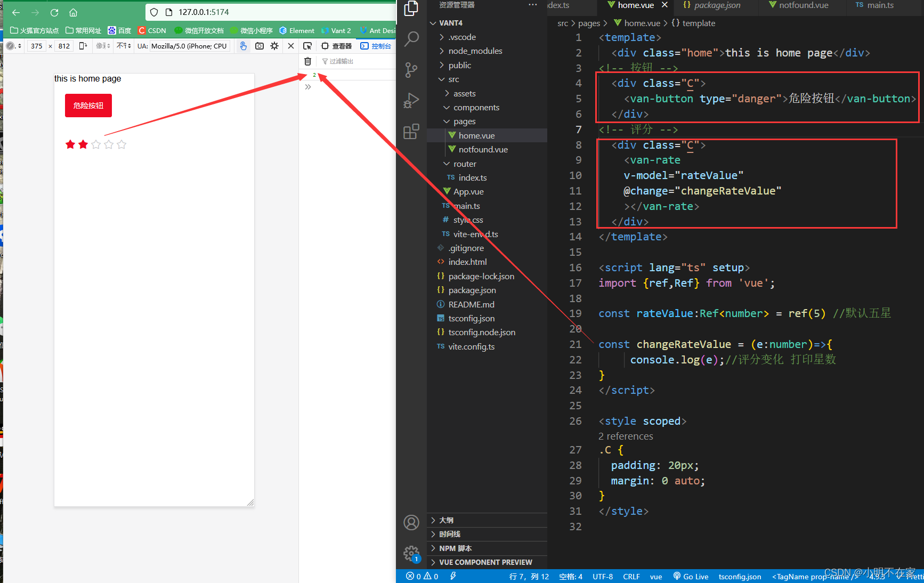
Task: Open the Manage gear menu
Action: point(411,554)
